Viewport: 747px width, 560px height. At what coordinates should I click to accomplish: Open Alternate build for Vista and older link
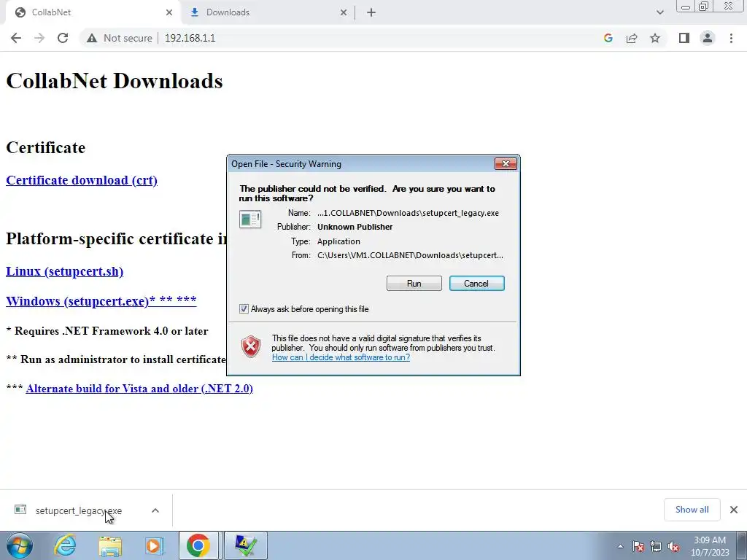click(139, 389)
